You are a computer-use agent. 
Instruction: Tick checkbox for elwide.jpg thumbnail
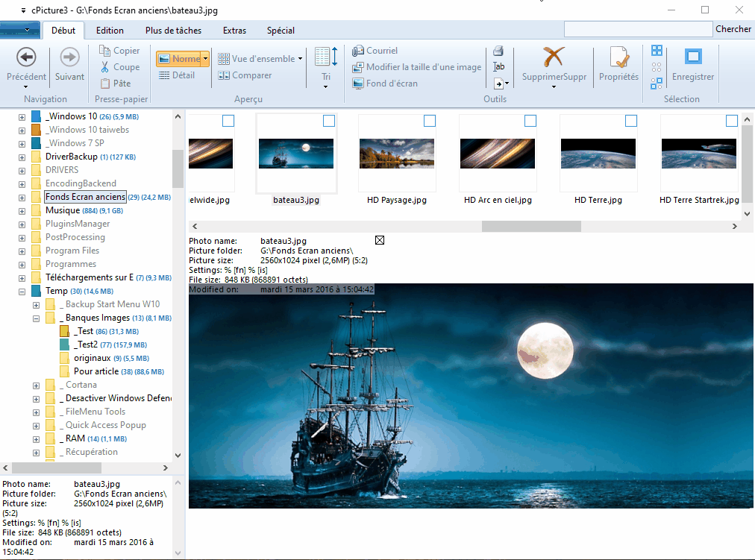pos(228,121)
